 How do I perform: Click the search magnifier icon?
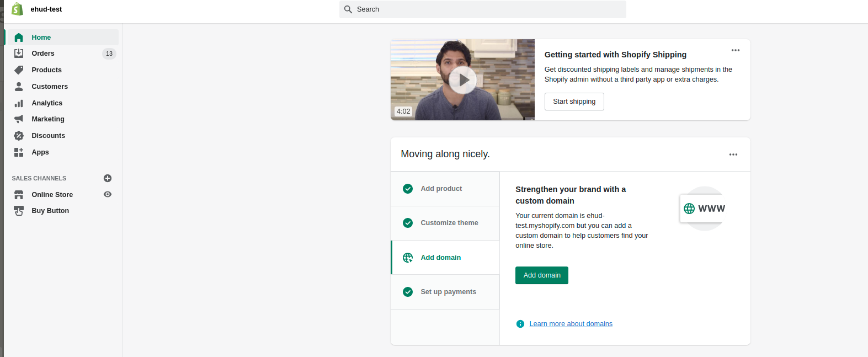point(348,9)
